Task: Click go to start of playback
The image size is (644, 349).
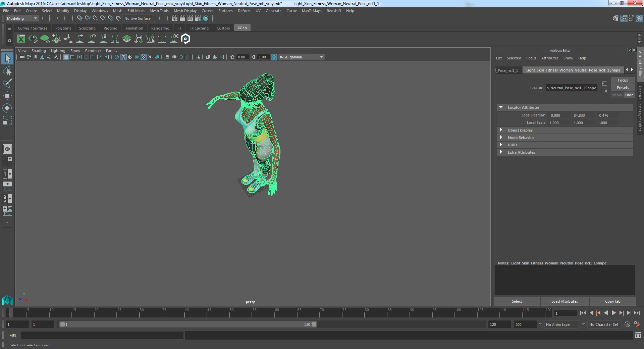Action: 583,313
